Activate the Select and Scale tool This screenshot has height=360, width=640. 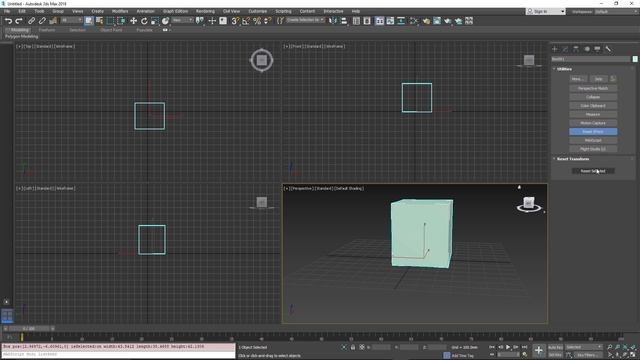(x=155, y=21)
